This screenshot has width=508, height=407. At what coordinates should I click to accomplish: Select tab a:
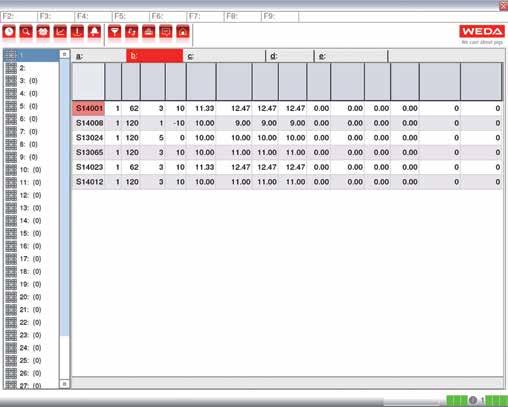(x=99, y=56)
